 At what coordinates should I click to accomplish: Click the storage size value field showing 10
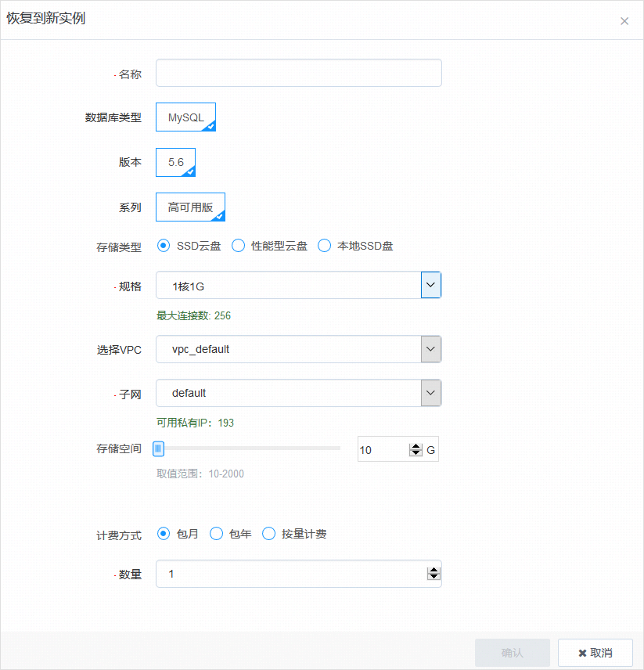[x=383, y=450]
